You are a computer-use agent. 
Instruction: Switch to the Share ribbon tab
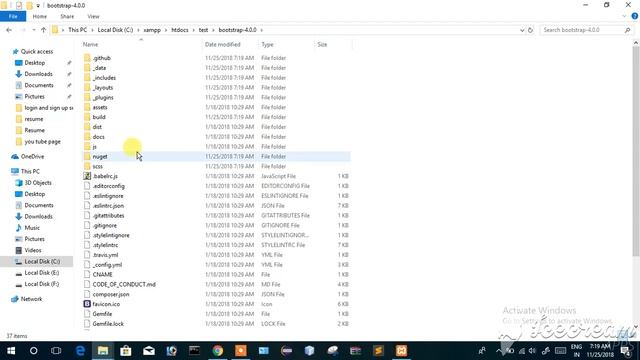click(67, 16)
